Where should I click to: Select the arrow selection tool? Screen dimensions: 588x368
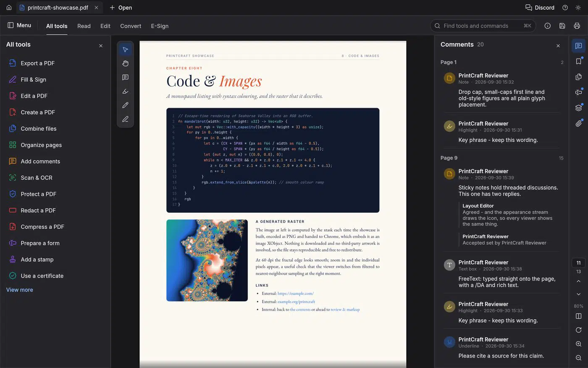125,50
